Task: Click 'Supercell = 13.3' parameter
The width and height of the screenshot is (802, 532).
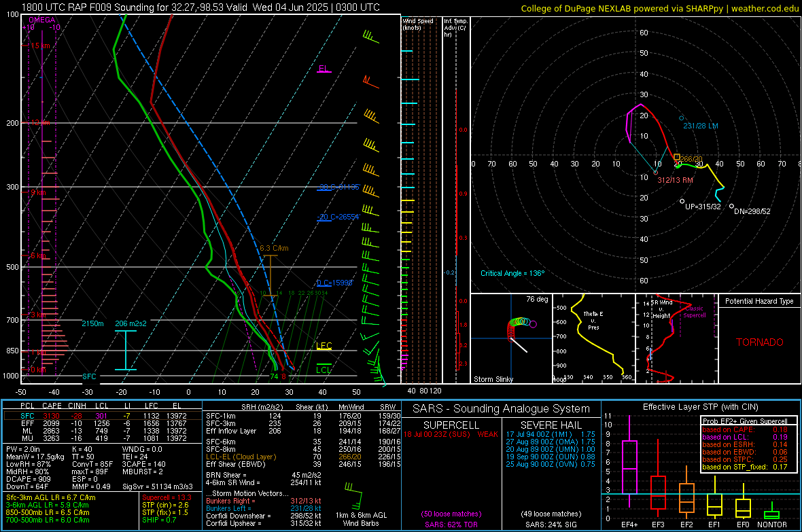Action: 167,497
